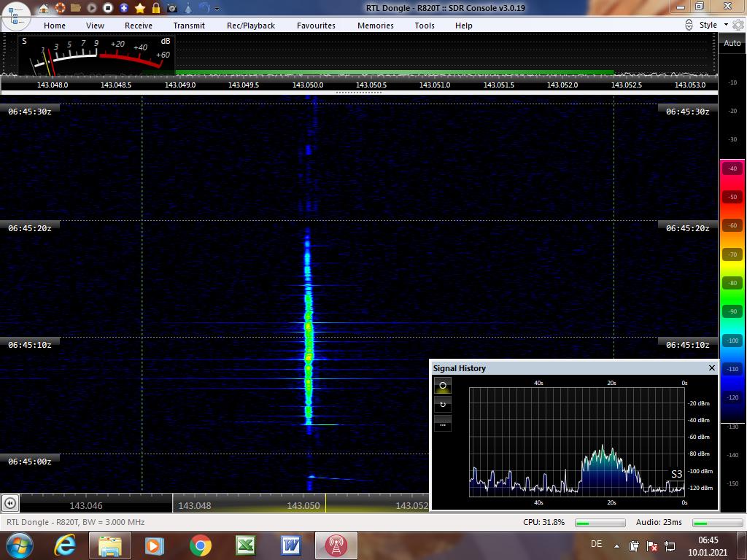The height and width of the screenshot is (560, 747).
Task: Click the RTL Dongle status bar text
Action: 76,522
